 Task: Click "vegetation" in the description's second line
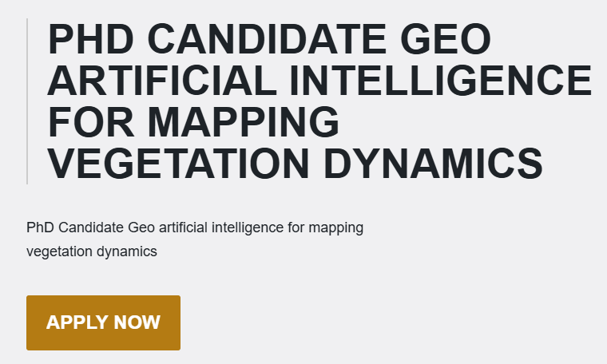tap(57, 251)
